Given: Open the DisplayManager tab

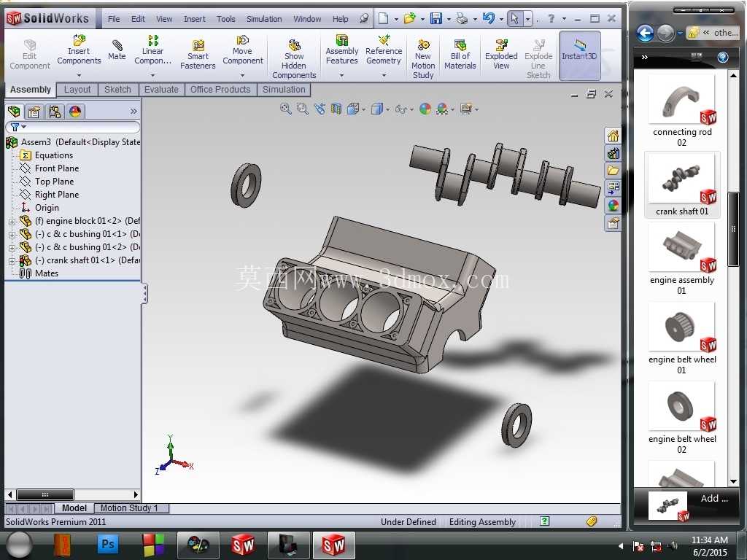Looking at the screenshot, I should click(75, 112).
